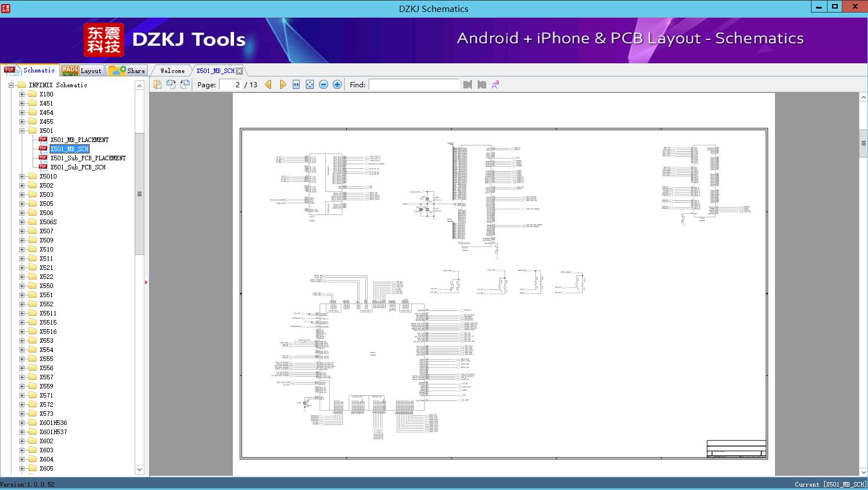Select the X521 folder
This screenshot has width=868, height=490.
(46, 268)
